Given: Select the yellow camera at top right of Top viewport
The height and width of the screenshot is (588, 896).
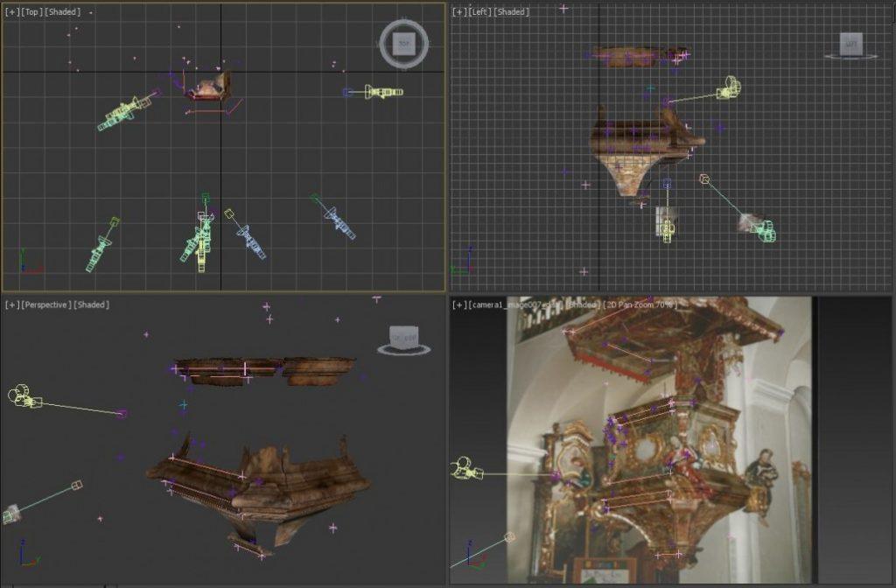Looking at the screenshot, I should [382, 92].
